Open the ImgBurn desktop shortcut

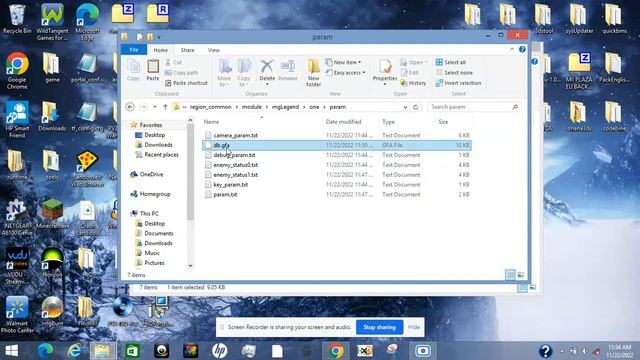[x=52, y=312]
